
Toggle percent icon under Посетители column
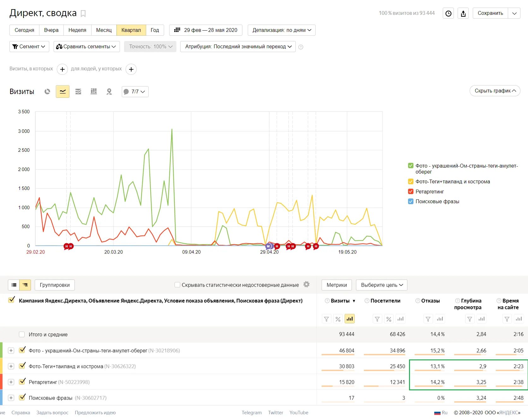point(389,319)
